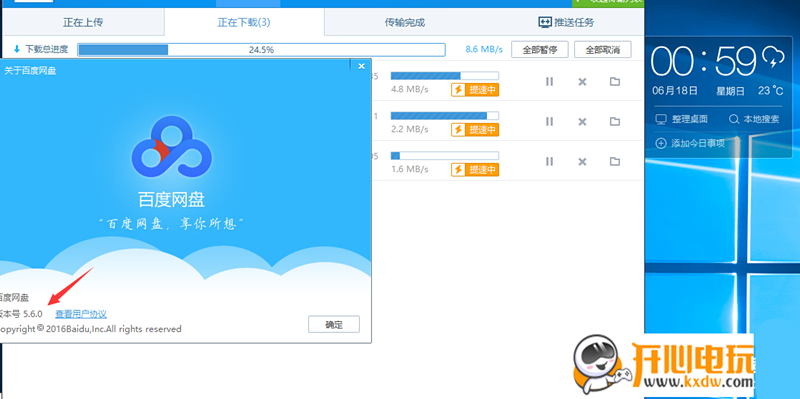Cancel the 2.2 MB/s download task
This screenshot has height=399, width=800.
582,121
